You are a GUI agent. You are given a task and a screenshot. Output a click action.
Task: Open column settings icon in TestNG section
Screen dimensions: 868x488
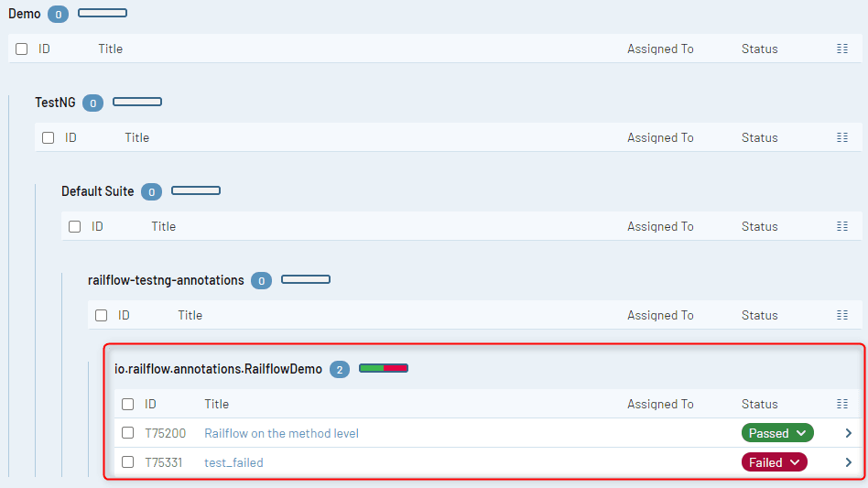(x=842, y=137)
